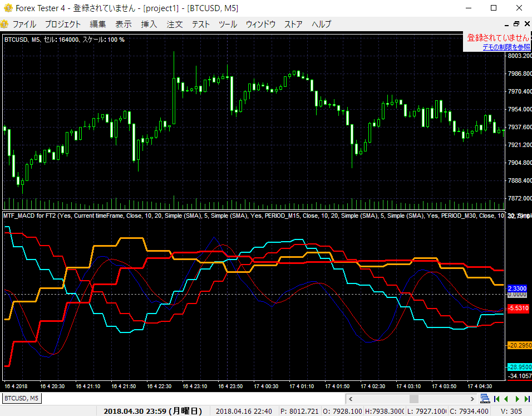532x416 pixels.
Task: Click the Forex Tester title bar icon
Action: (x=8, y=8)
